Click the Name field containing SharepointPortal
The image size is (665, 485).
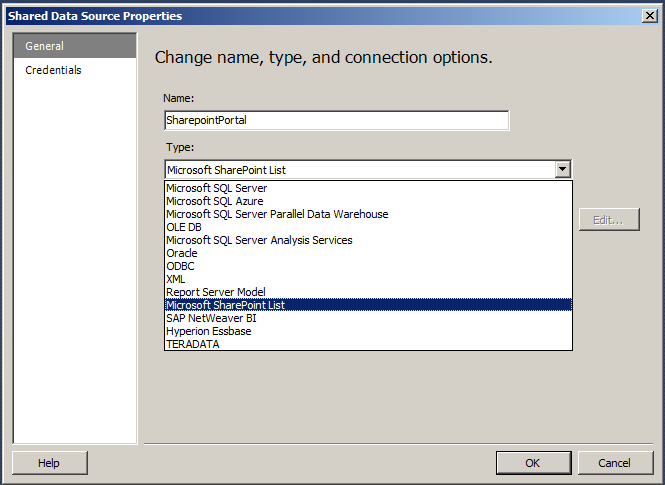click(337, 120)
